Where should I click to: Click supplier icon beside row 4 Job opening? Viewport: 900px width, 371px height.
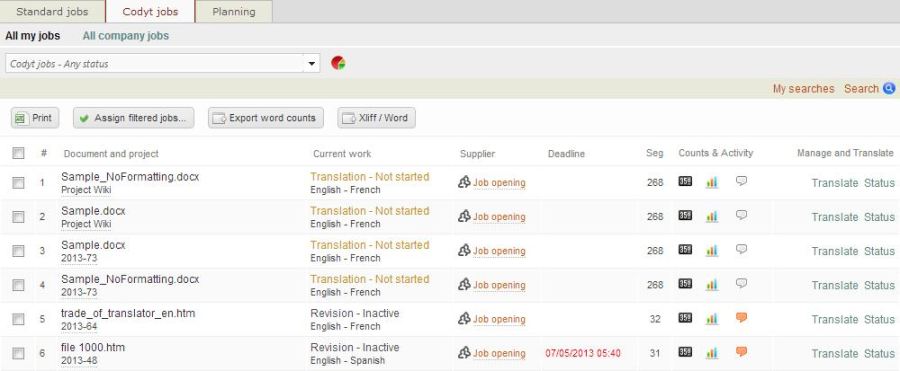(x=464, y=285)
